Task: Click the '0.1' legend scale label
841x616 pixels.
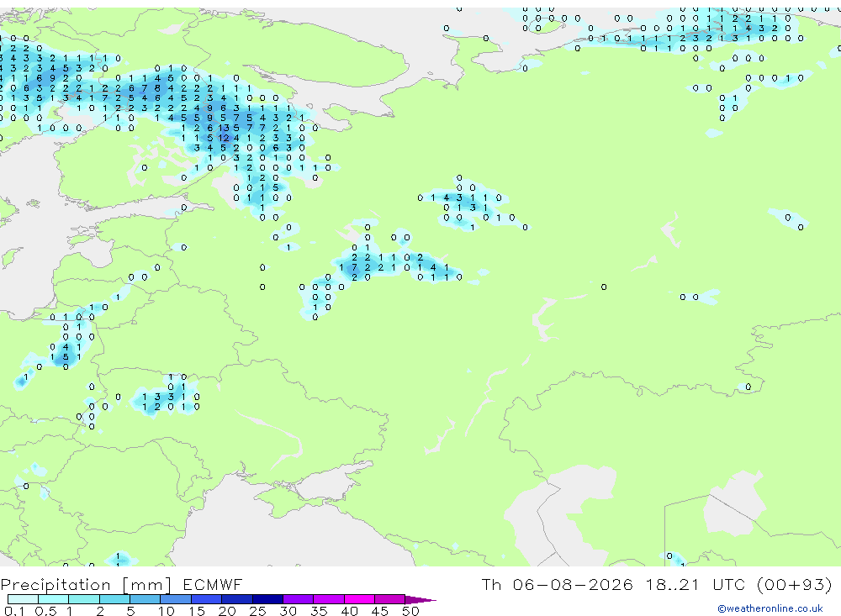Action: pyautogui.click(x=14, y=611)
